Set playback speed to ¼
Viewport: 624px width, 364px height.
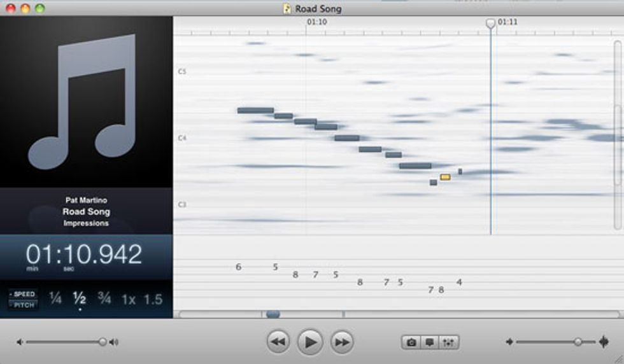point(55,298)
